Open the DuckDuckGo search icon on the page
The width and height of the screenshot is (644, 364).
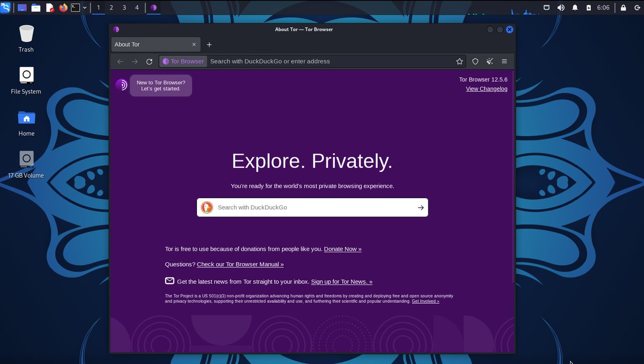207,207
